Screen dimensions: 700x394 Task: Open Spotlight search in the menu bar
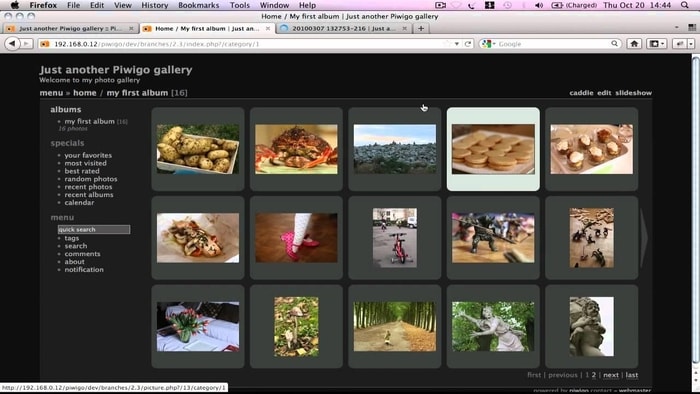684,5
